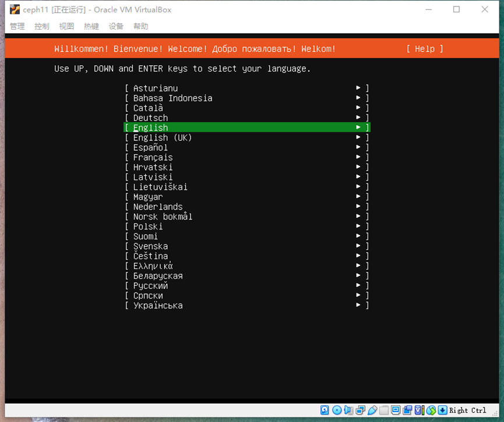This screenshot has width=504, height=422.
Task: Open the 管理 menu
Action: pyautogui.click(x=17, y=26)
